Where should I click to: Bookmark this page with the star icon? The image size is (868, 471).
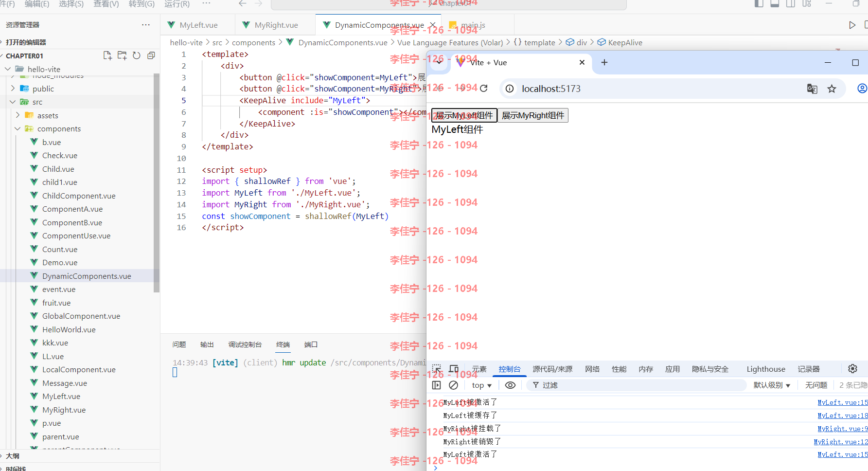[832, 89]
